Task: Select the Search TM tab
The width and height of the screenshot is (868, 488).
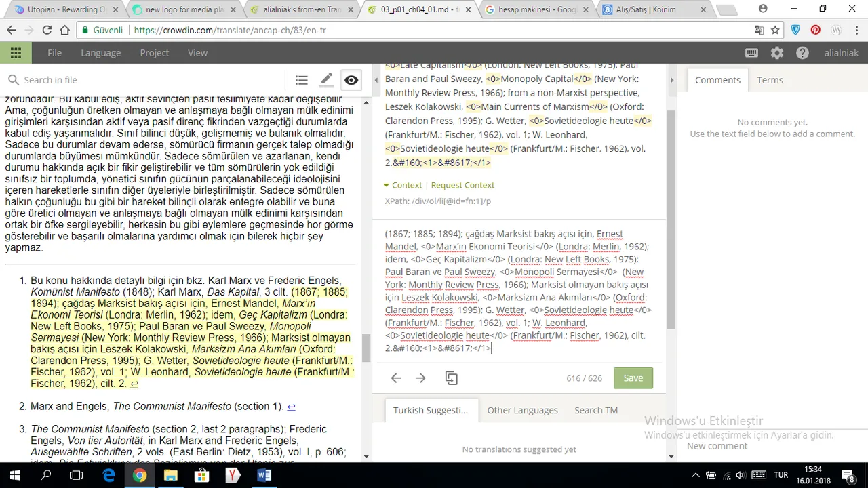Action: (x=596, y=410)
